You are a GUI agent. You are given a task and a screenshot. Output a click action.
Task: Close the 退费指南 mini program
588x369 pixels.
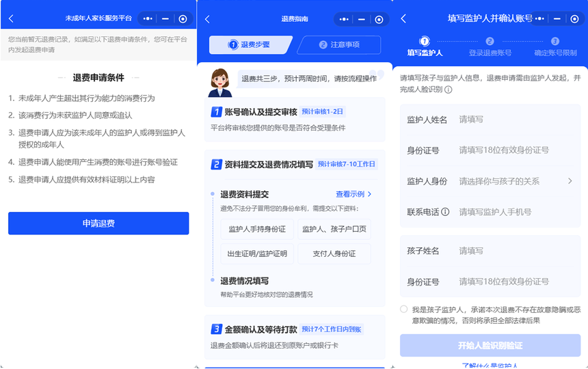[379, 19]
